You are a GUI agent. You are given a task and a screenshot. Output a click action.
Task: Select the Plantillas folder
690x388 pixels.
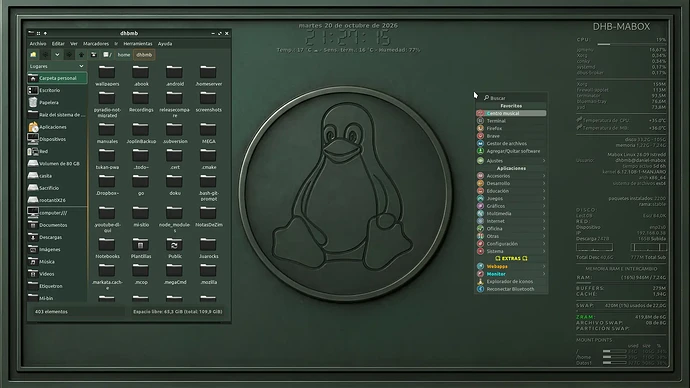[x=141, y=248]
